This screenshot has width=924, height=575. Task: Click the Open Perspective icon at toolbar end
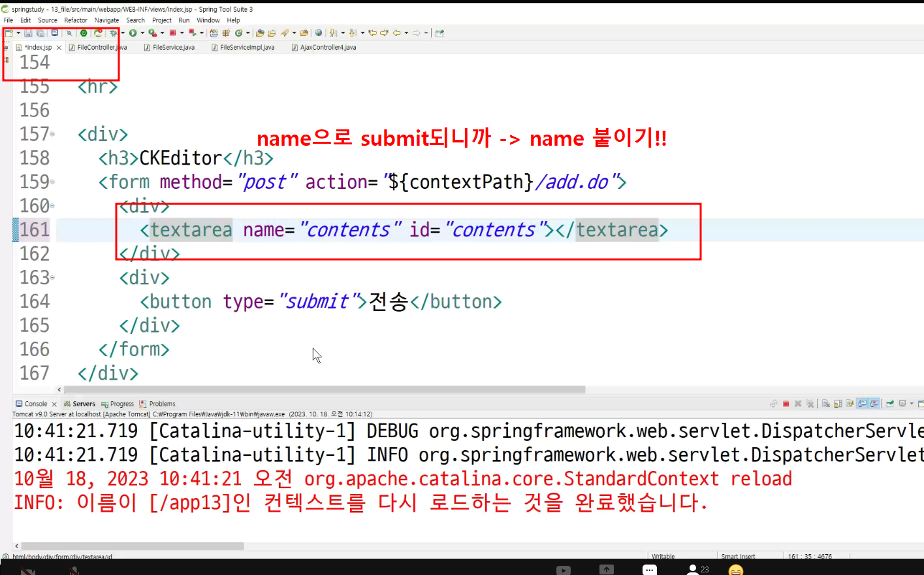[439, 33]
